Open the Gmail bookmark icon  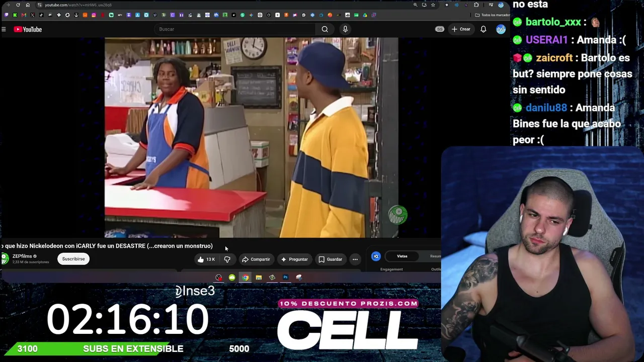24,15
